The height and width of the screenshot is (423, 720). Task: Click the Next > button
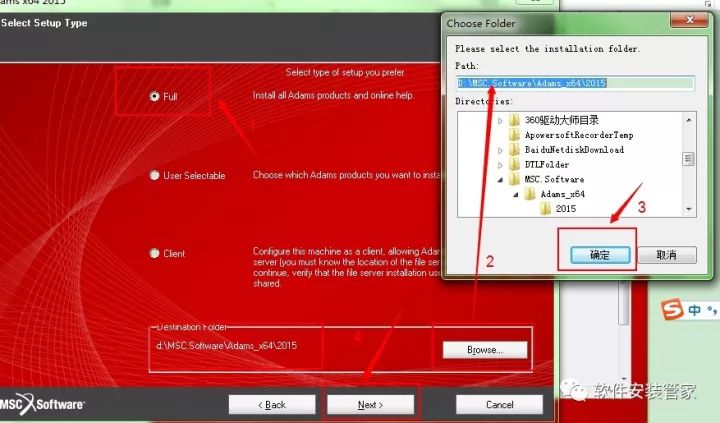click(x=370, y=404)
